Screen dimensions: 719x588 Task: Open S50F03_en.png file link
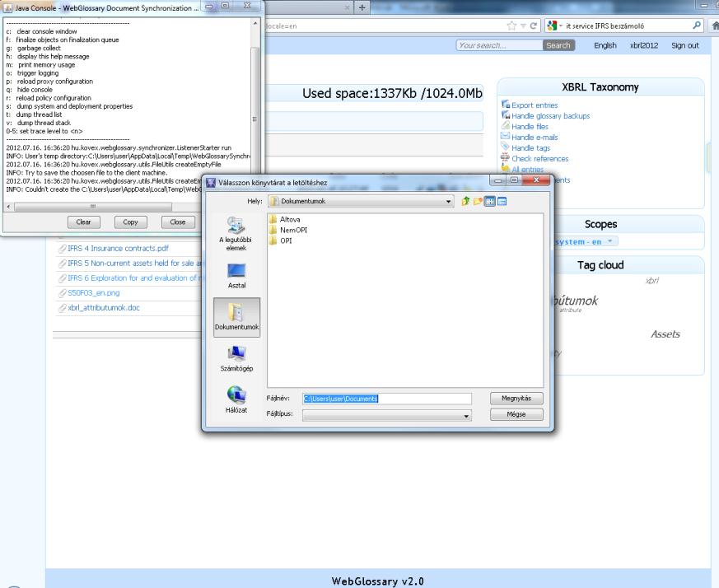(x=94, y=292)
